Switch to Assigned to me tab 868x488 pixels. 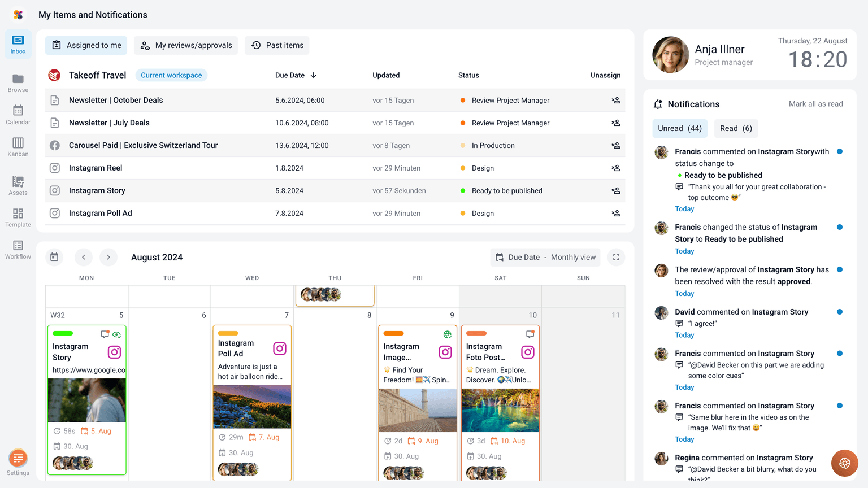86,45
